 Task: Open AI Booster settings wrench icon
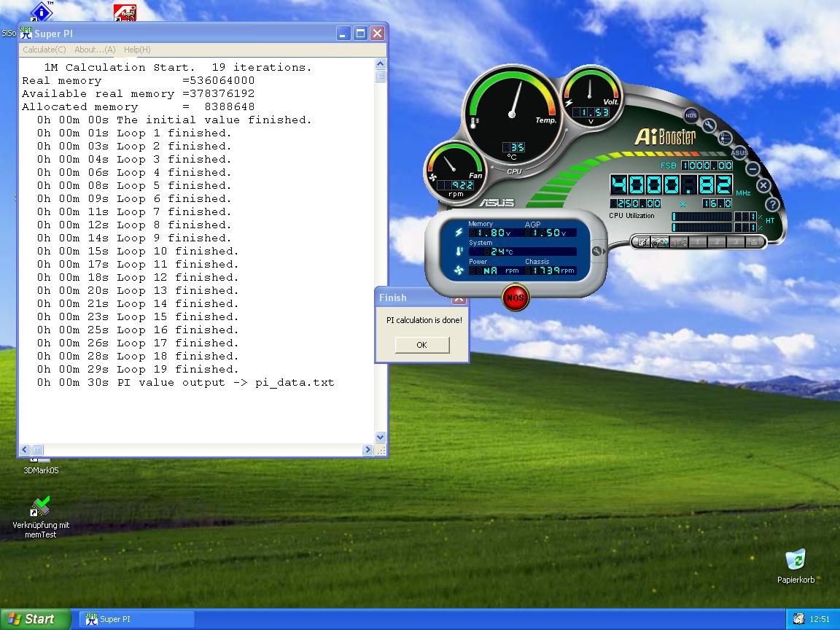click(709, 125)
